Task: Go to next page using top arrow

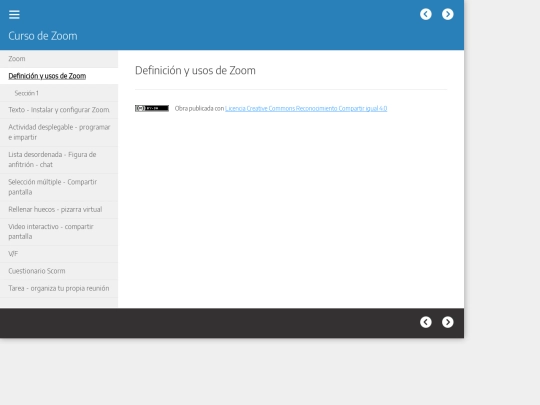Action: tap(448, 14)
